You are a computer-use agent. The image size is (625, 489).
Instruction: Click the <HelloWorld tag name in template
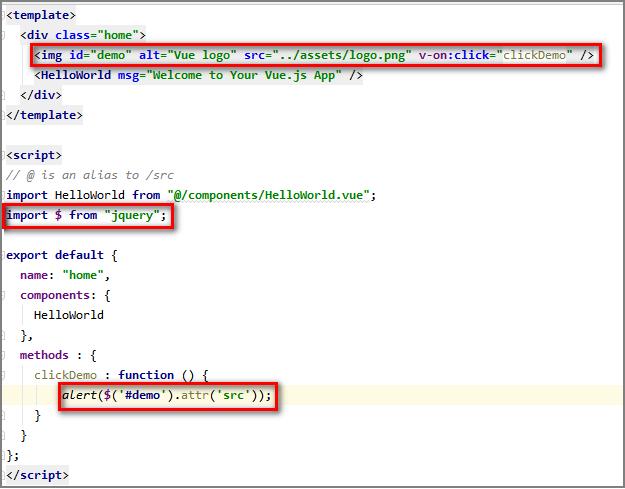(73, 75)
